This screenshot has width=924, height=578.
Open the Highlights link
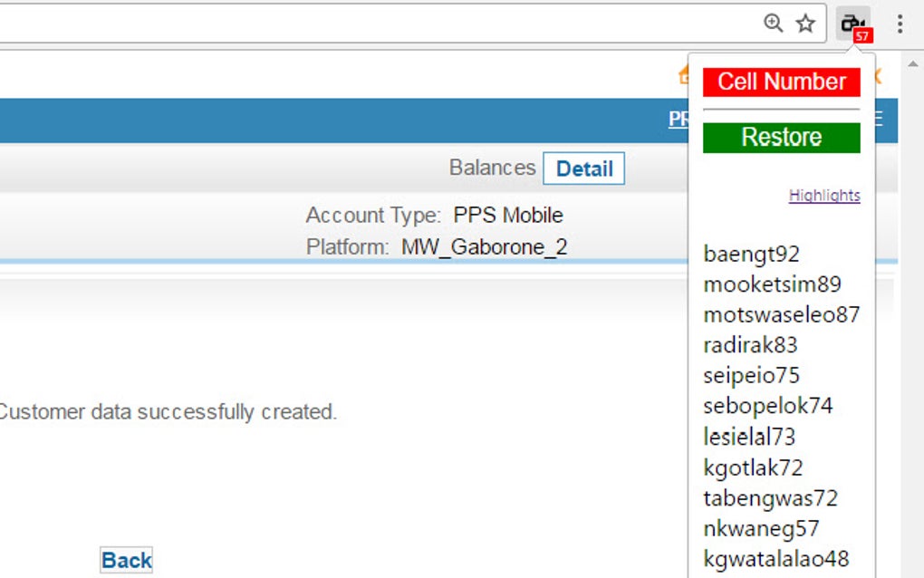pos(824,195)
